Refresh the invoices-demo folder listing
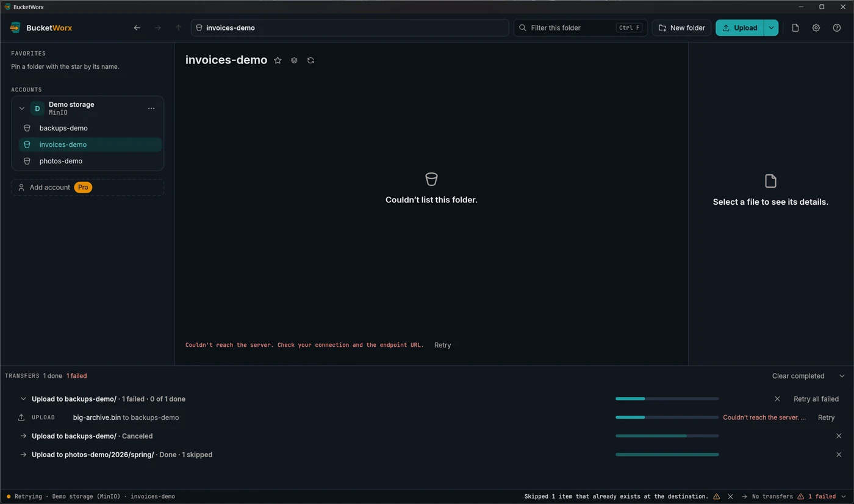854x504 pixels. [310, 60]
